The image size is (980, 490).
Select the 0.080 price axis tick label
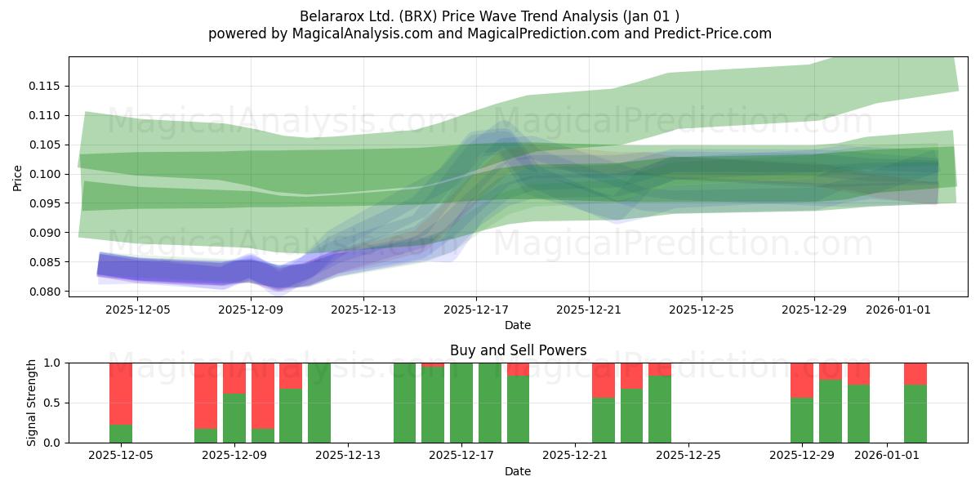(45, 292)
